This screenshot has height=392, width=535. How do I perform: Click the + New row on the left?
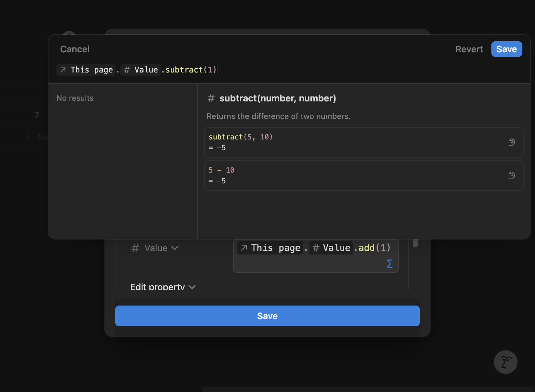(x=36, y=137)
